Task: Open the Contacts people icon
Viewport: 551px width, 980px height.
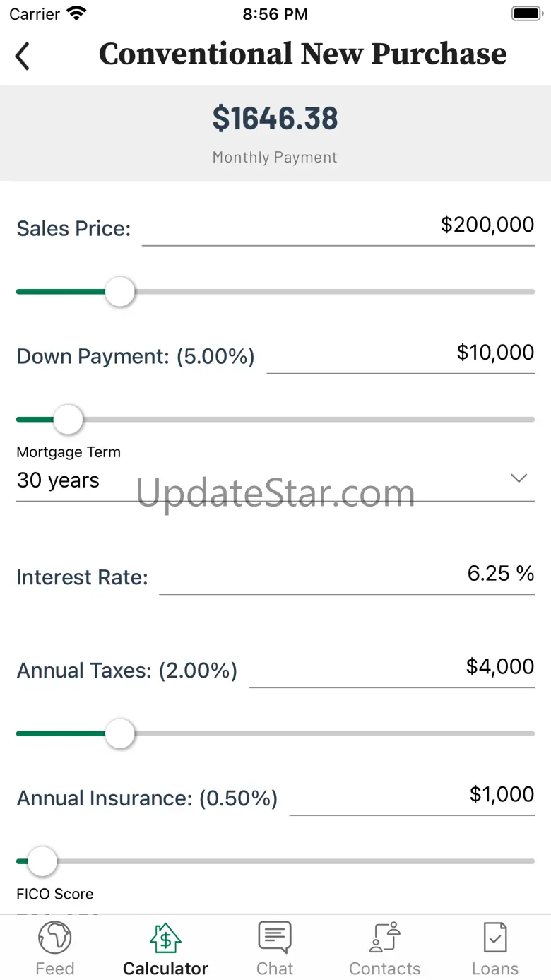Action: click(385, 938)
